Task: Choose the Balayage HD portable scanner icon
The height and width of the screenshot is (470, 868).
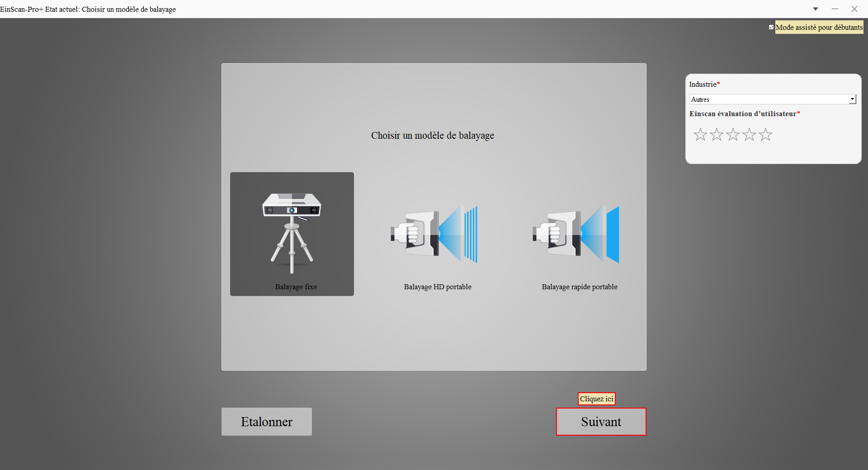Action: pos(434,234)
